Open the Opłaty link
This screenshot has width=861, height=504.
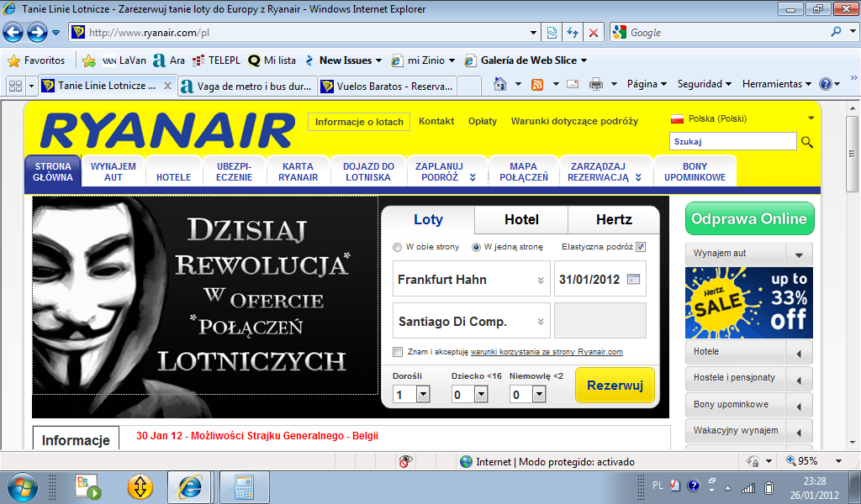(x=482, y=121)
